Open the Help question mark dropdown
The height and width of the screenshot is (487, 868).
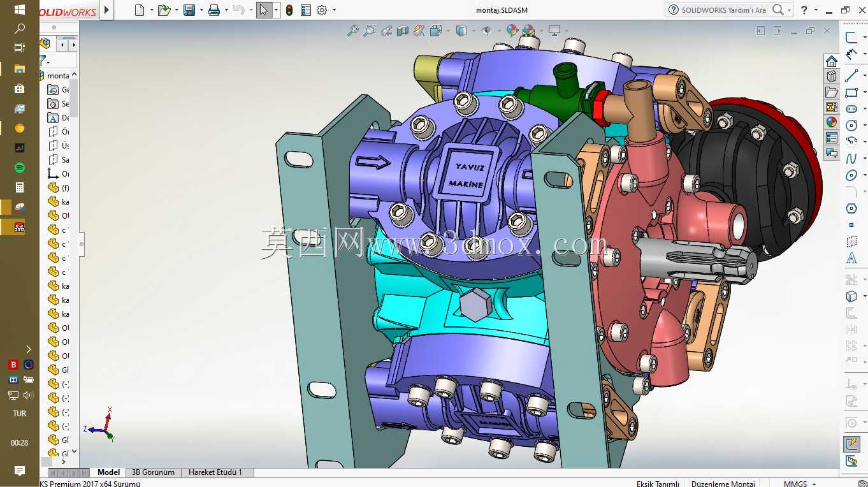coord(816,10)
